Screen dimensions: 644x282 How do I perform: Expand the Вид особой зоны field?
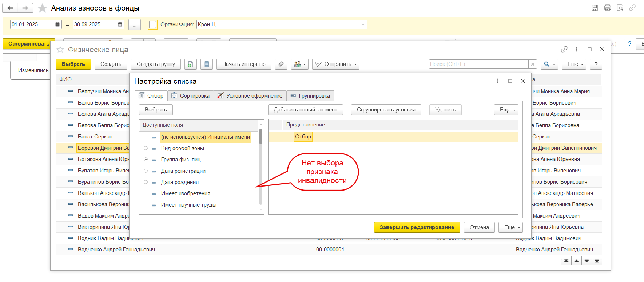point(146,148)
